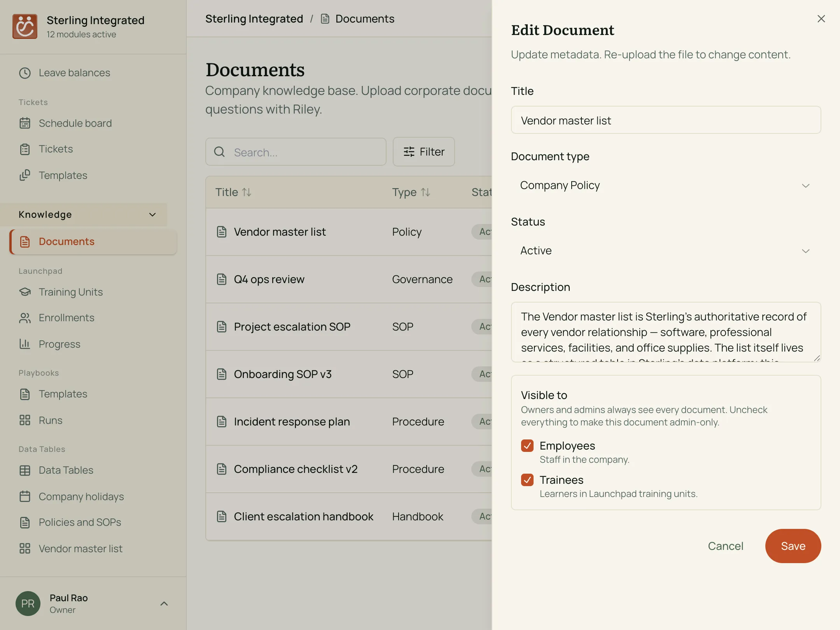Screen dimensions: 840x630
Task: Click the Sterling Integrated logo icon
Action: (x=25, y=26)
